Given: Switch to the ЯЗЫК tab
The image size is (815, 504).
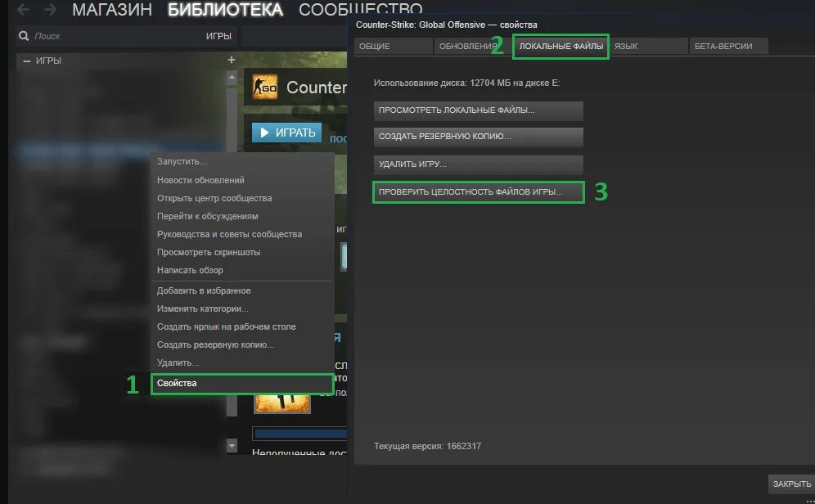Looking at the screenshot, I should tap(649, 47).
